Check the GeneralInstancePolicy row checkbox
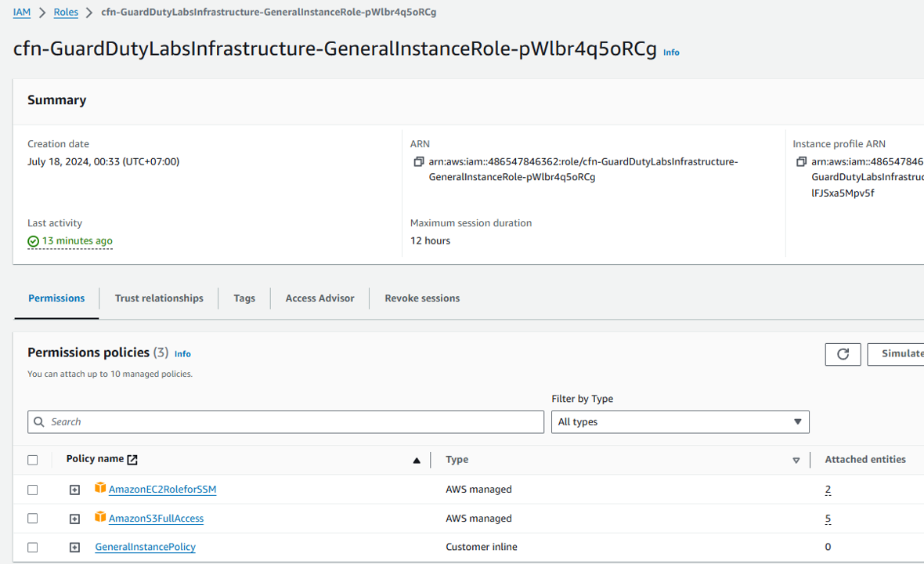Image resolution: width=924 pixels, height=564 pixels. point(32,548)
